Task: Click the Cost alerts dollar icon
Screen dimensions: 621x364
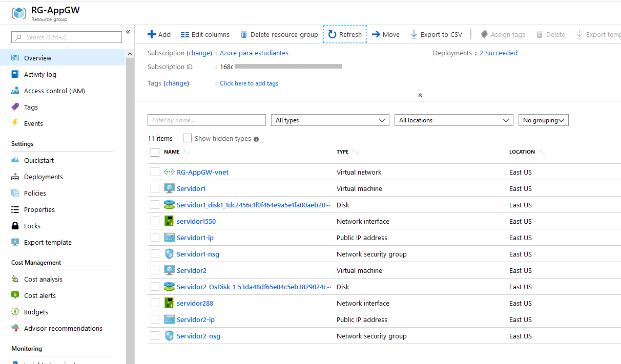Action: coord(15,295)
